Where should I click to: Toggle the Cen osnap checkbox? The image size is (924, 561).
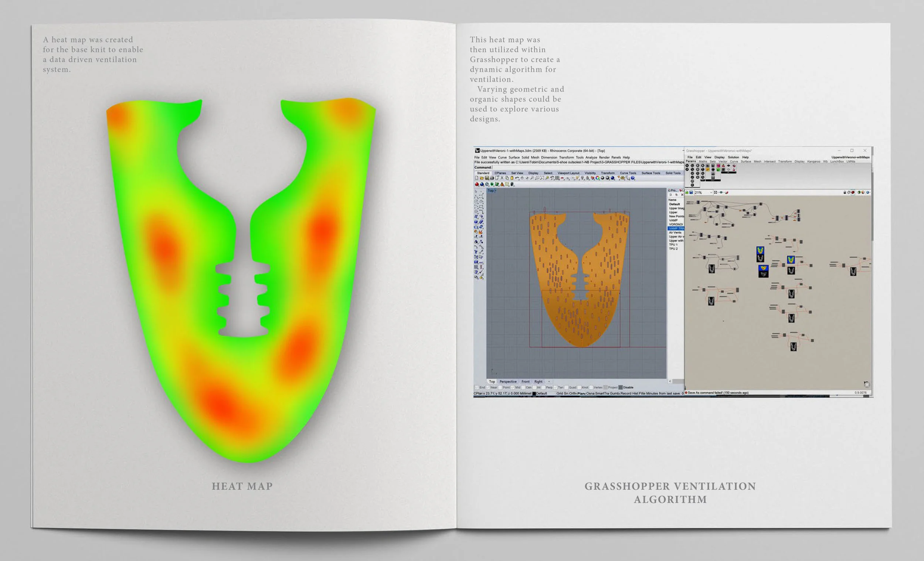523,387
